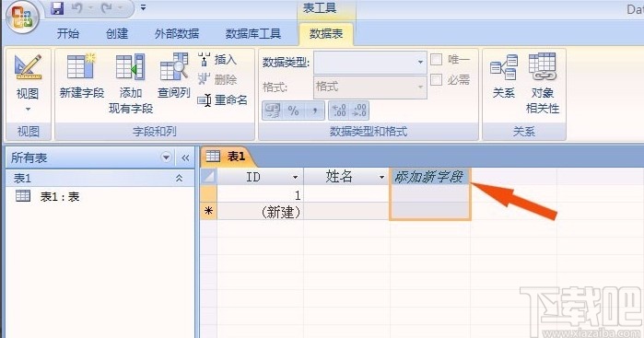
Task: Click the (新建) new record cell
Action: tap(261, 212)
